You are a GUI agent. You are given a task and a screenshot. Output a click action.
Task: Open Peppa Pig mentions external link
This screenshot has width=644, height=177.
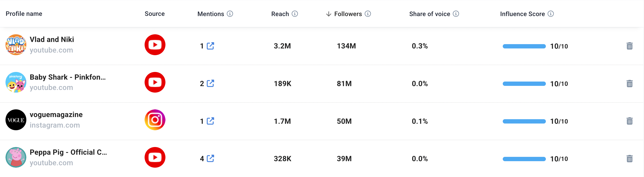[x=210, y=159]
